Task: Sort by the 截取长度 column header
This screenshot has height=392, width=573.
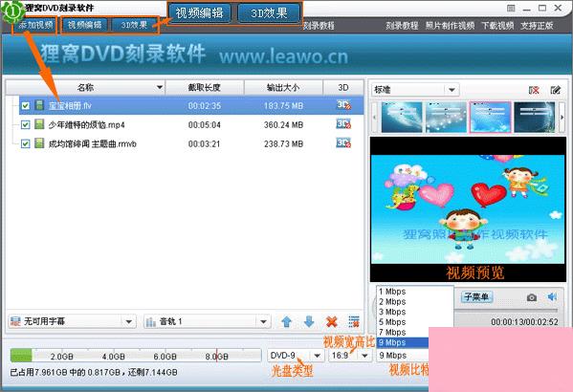Action: pos(205,87)
